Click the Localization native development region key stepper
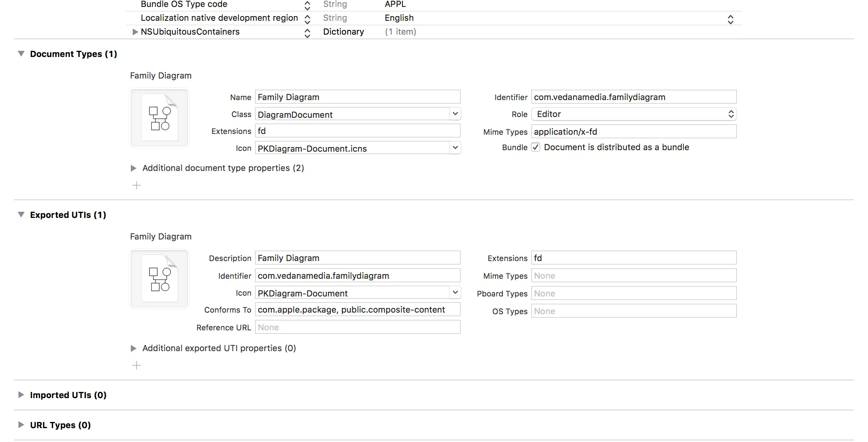Viewport: 868px width, 442px height. [x=307, y=18]
